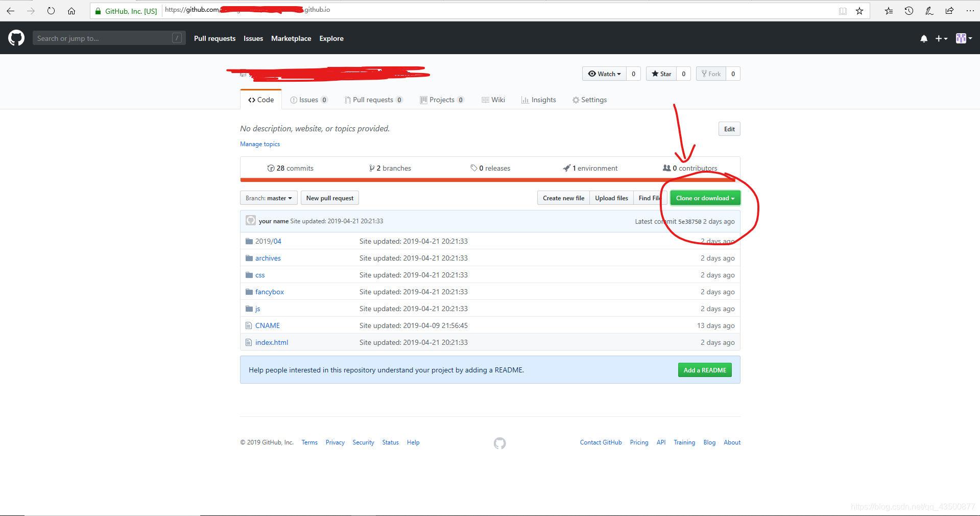
Task: View 1 environment
Action: pos(590,168)
